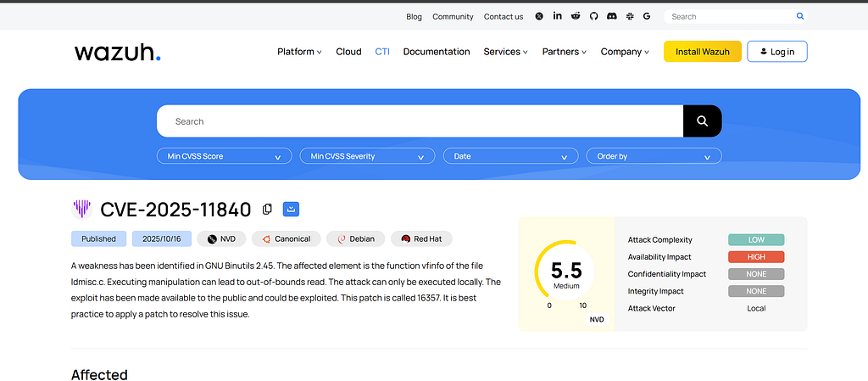Viewport: 868px width, 381px height.
Task: Click the NONE Confidentiality Impact badge
Action: (756, 274)
